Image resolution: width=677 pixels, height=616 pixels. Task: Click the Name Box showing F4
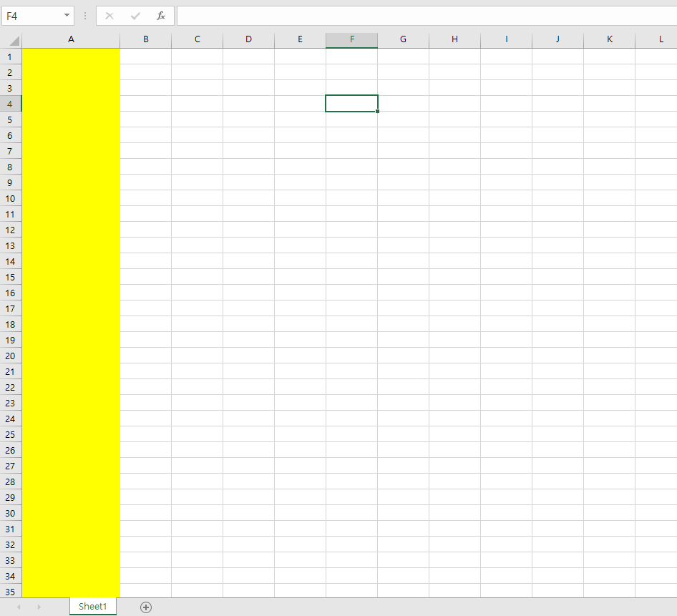pos(32,16)
